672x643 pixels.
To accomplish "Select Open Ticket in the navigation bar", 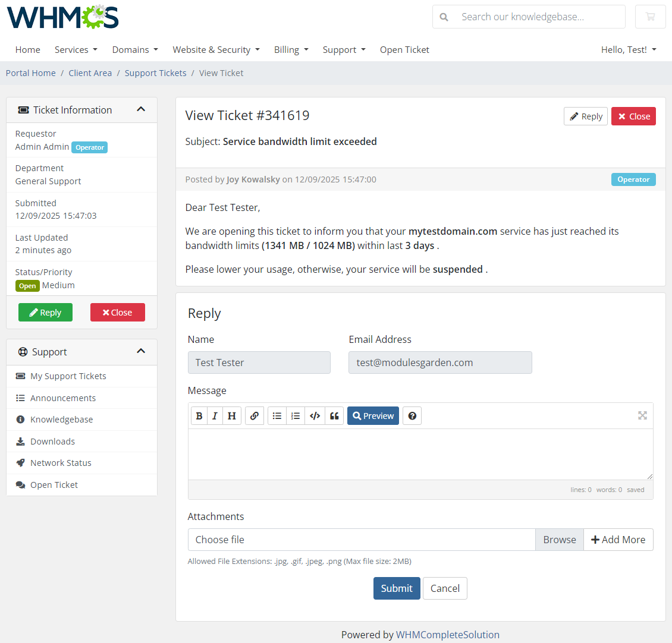I will pos(404,49).
